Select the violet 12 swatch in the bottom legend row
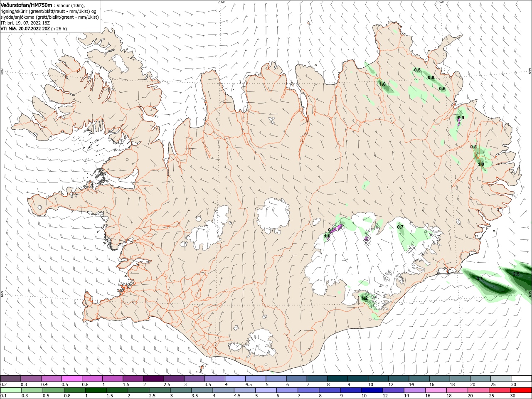Viewport: 532px width, 399px height. point(393,390)
